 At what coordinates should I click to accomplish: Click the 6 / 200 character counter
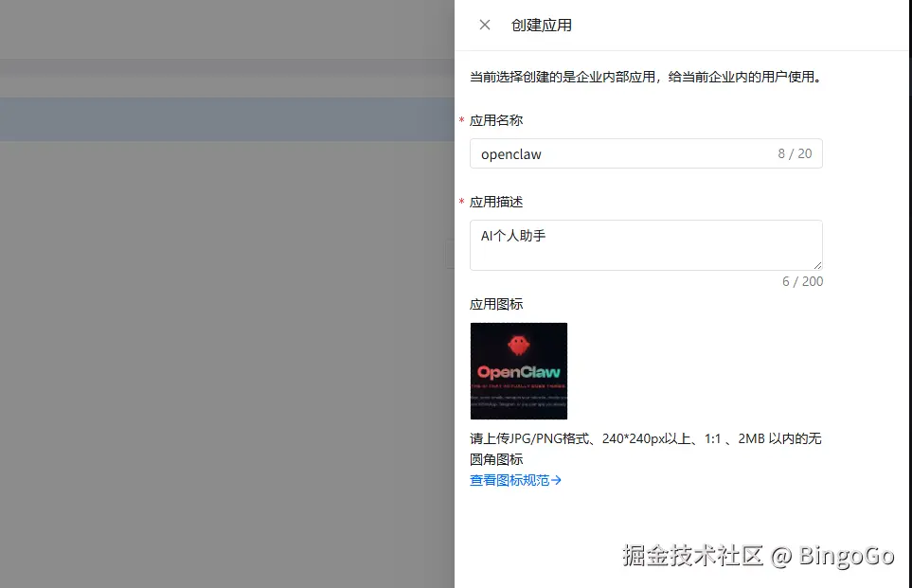pos(802,281)
